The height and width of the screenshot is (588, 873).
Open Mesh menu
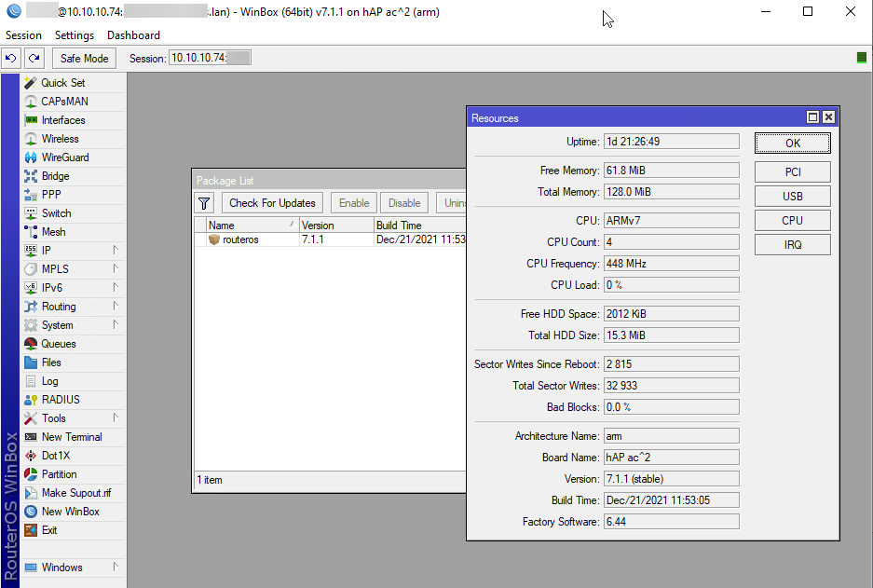(73, 232)
